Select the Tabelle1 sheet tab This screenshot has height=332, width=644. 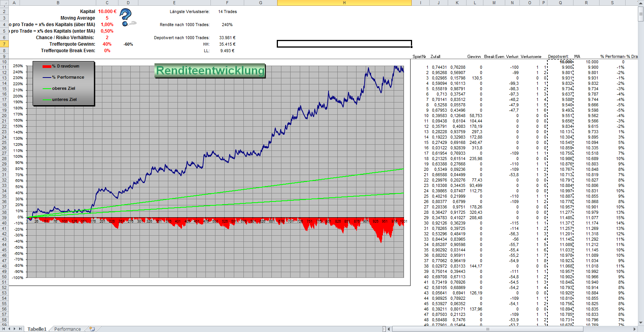[37, 329]
